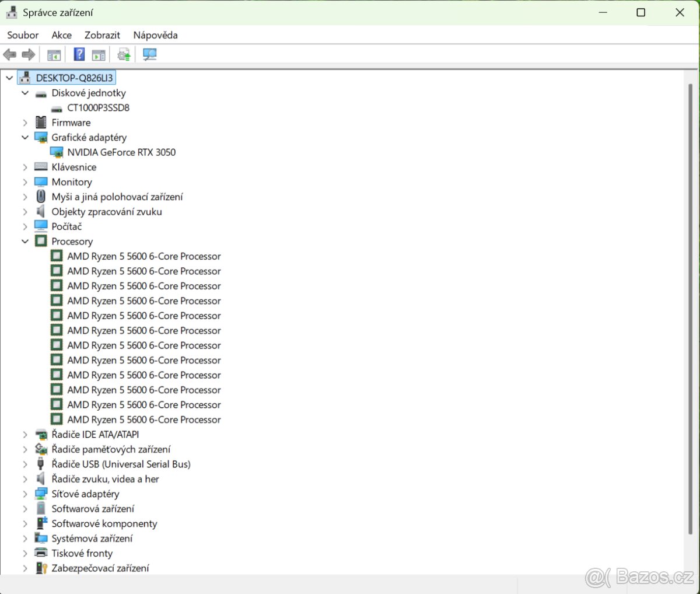The width and height of the screenshot is (700, 594).
Task: Click the Back arrow toolbar icon
Action: [x=10, y=55]
